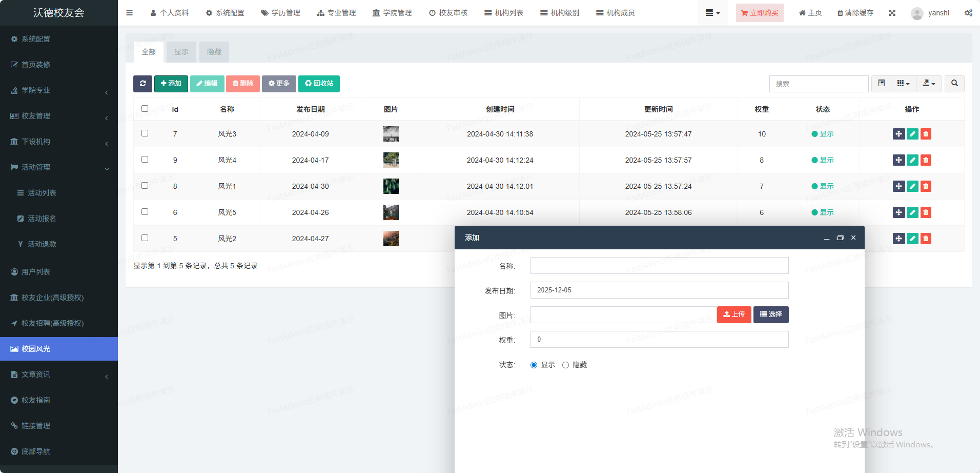This screenshot has width=980, height=473.
Task: Toggle the table card view icon
Action: [881, 84]
